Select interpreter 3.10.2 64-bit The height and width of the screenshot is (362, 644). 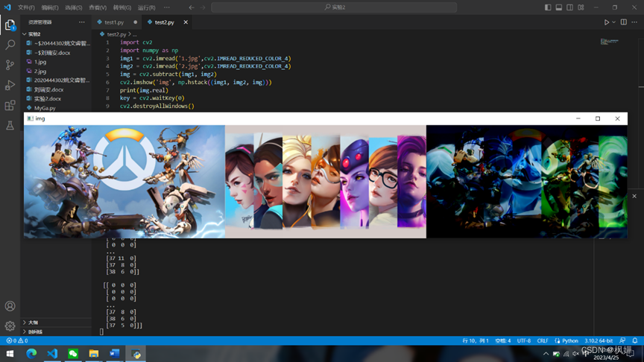pyautogui.click(x=599, y=340)
